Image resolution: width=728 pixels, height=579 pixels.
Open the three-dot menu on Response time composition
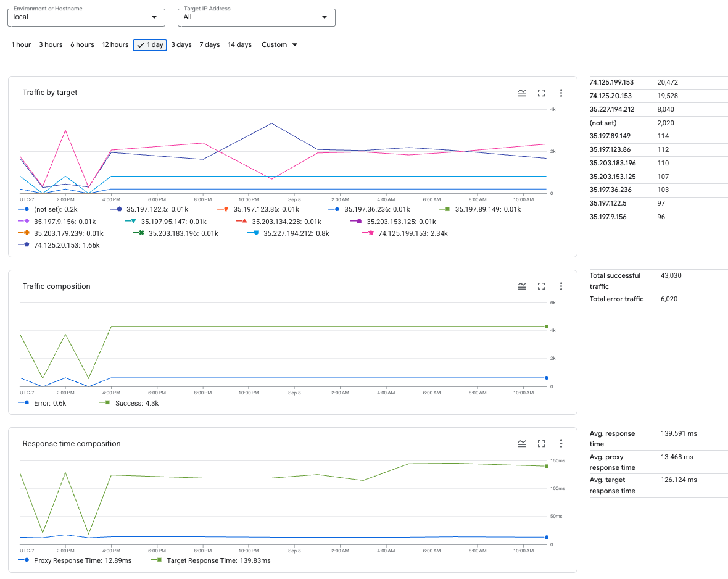tap(561, 443)
